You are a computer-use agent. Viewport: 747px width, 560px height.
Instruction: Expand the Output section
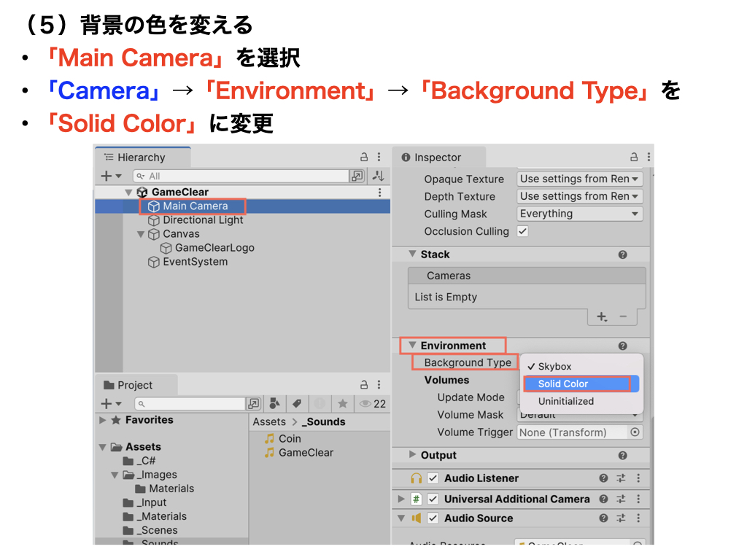point(413,455)
